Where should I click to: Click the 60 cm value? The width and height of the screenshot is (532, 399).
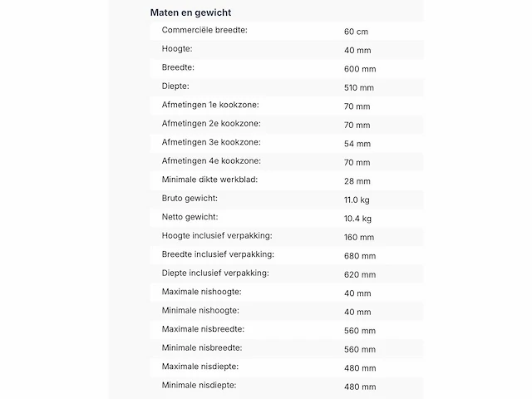click(356, 32)
